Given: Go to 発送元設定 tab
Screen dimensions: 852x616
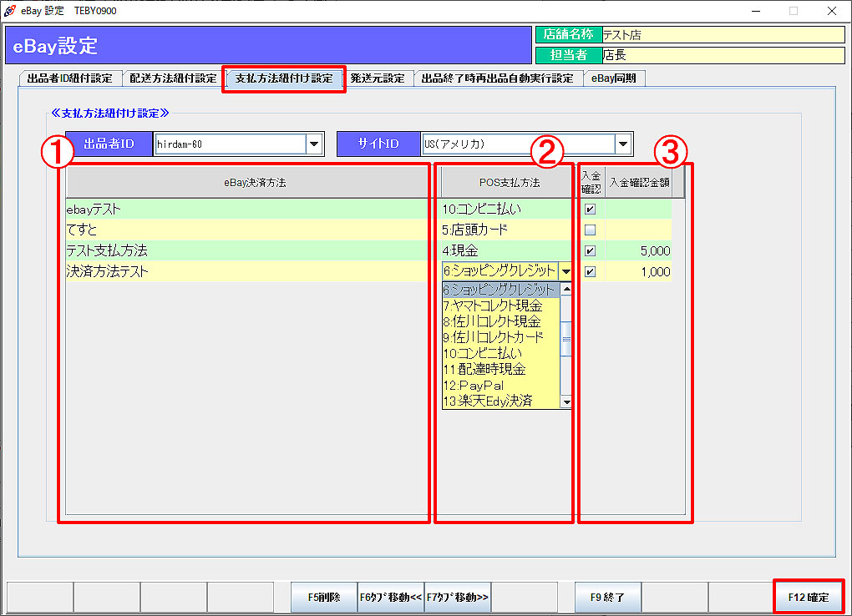Looking at the screenshot, I should [378, 78].
